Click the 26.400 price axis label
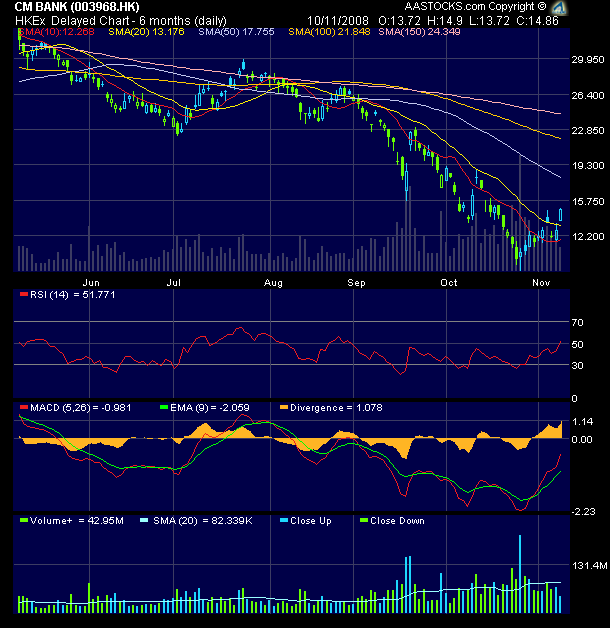Viewport: 610px width, 628px height. point(588,95)
